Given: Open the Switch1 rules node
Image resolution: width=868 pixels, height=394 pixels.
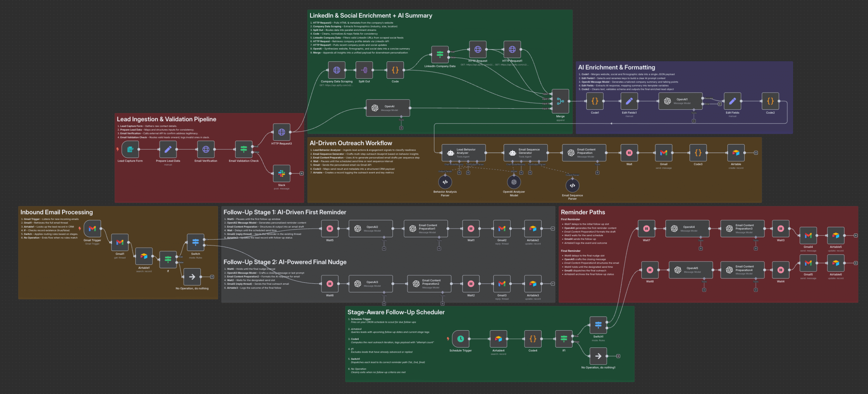Looking at the screenshot, I should point(598,325).
